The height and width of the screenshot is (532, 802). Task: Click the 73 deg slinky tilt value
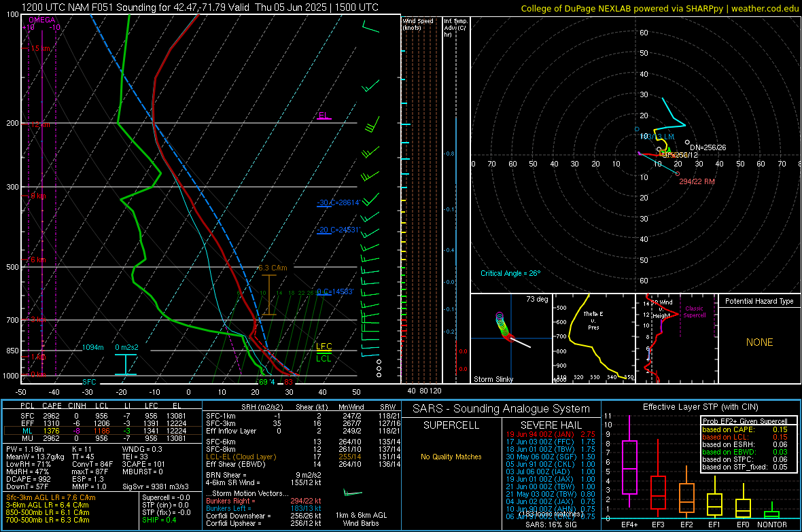(x=537, y=299)
